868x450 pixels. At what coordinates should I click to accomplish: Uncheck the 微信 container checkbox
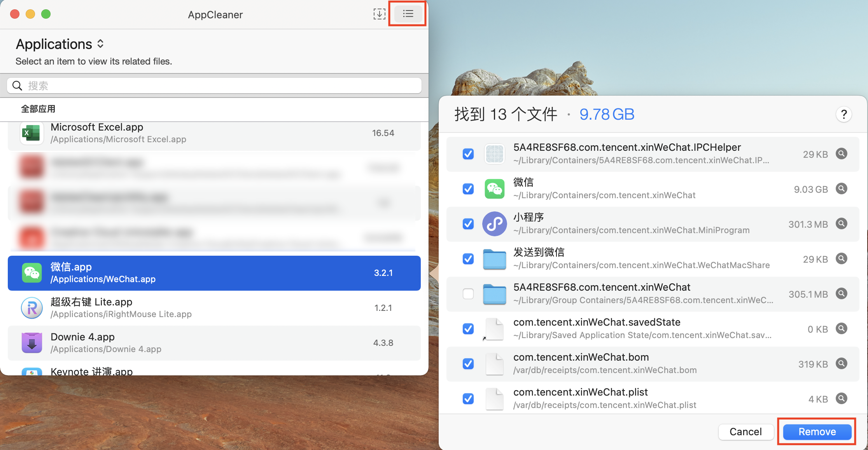[x=468, y=189]
